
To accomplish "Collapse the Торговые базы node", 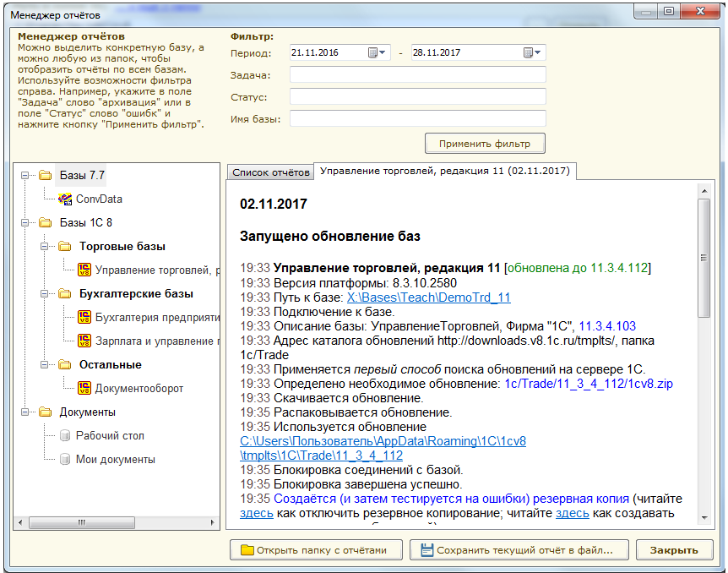I will 45,246.
